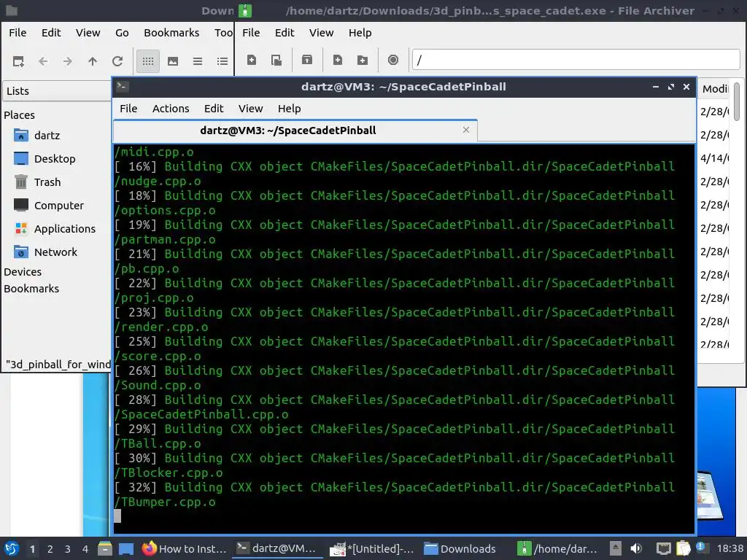The height and width of the screenshot is (560, 747).
Task: Click the add files icon in File Archiver
Action: [x=337, y=60]
